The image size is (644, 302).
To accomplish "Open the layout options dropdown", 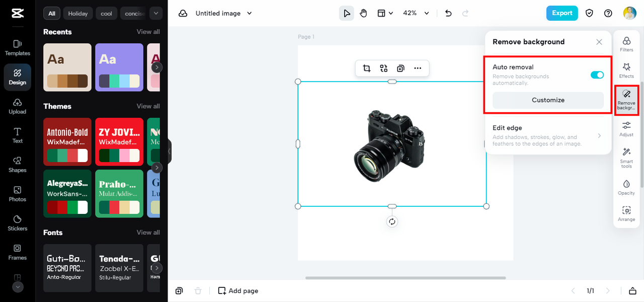I will [x=385, y=14].
